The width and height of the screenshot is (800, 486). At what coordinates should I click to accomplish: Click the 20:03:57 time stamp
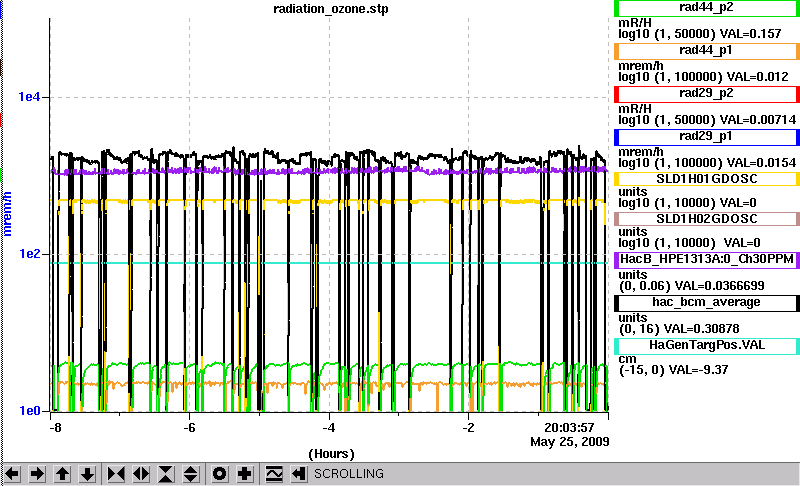click(x=569, y=427)
